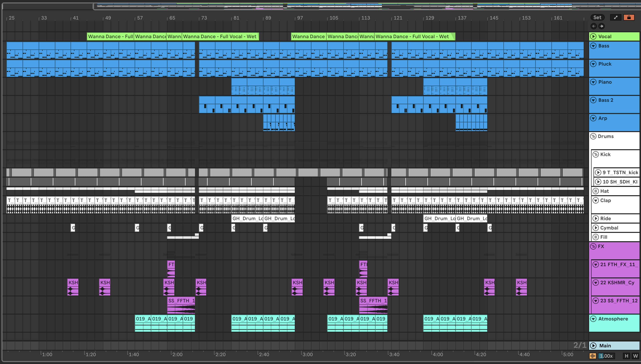This screenshot has height=364, width=641.
Task: Click the Kick group fold icon
Action: 596,154
